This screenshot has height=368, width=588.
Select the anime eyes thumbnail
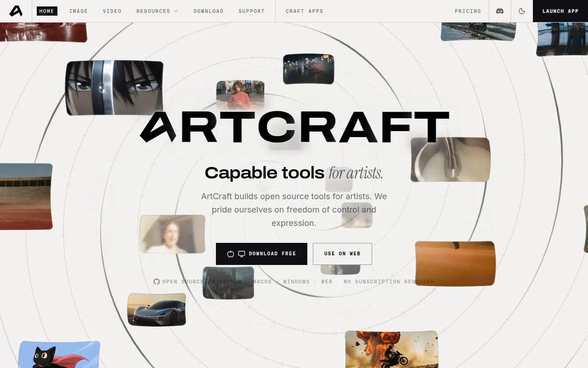point(114,87)
